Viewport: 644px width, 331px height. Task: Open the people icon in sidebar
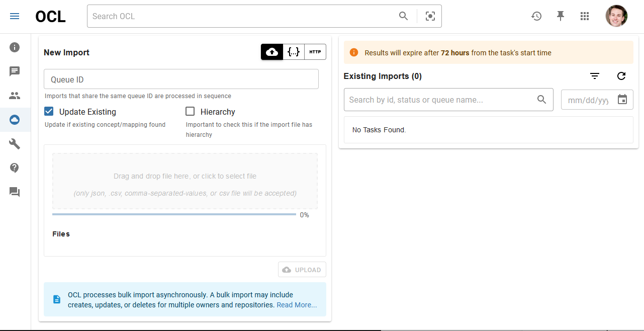[15, 96]
